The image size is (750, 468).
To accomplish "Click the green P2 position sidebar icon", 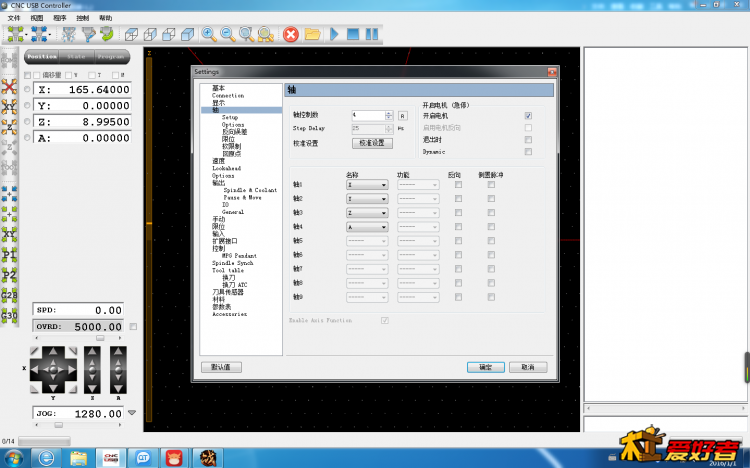I will point(9,275).
